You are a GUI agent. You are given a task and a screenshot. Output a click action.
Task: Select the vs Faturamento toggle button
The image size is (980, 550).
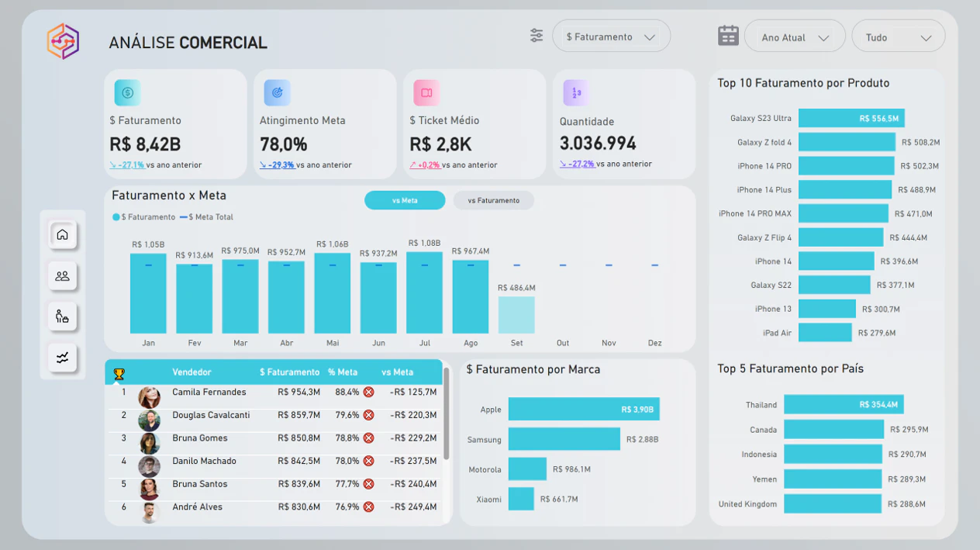click(x=494, y=200)
